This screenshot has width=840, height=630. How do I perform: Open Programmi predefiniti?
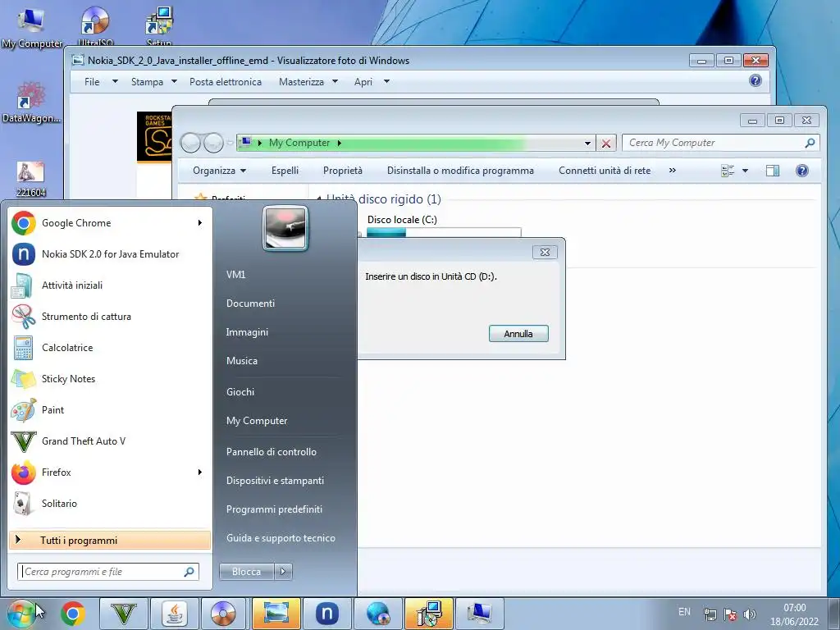274,509
